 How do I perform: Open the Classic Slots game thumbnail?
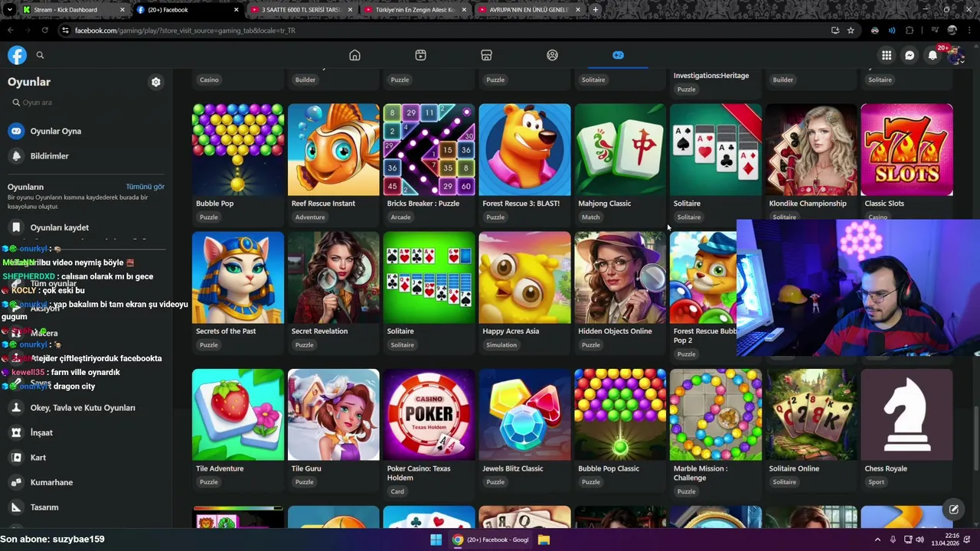pyautogui.click(x=906, y=150)
